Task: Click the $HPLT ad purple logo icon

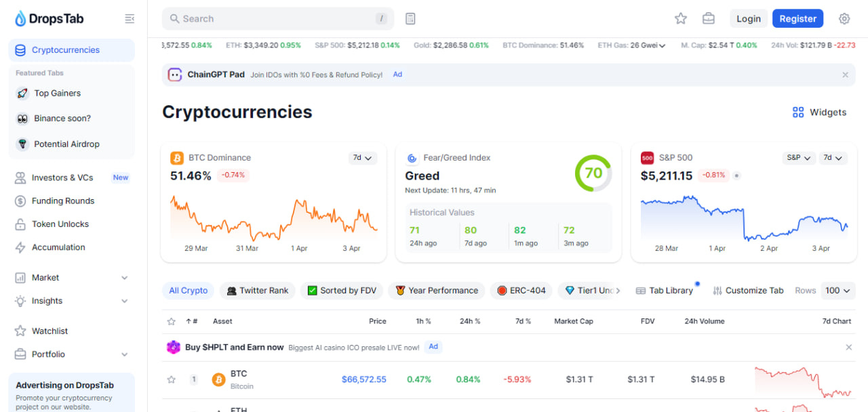Action: [174, 347]
